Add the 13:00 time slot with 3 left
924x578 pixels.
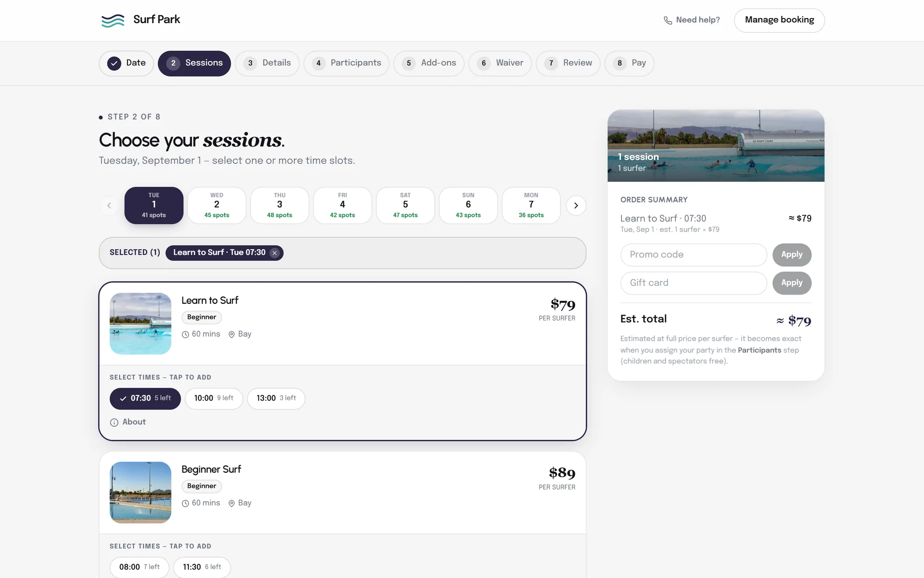(276, 398)
